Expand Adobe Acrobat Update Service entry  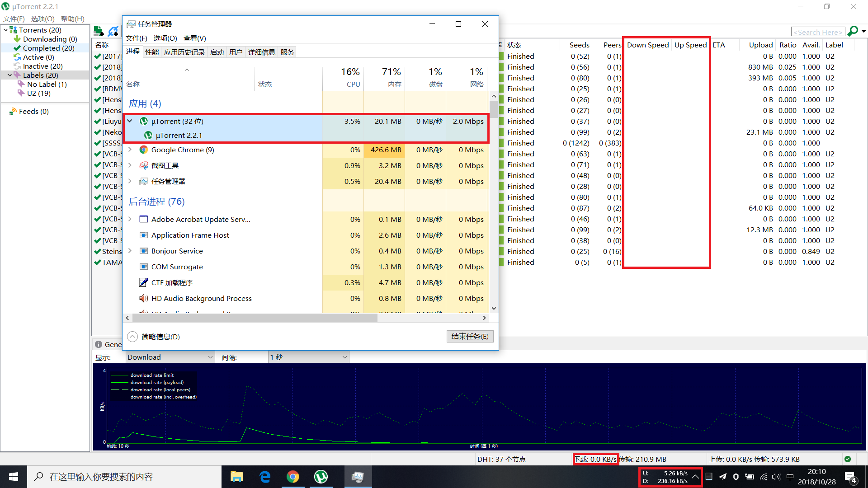coord(130,219)
